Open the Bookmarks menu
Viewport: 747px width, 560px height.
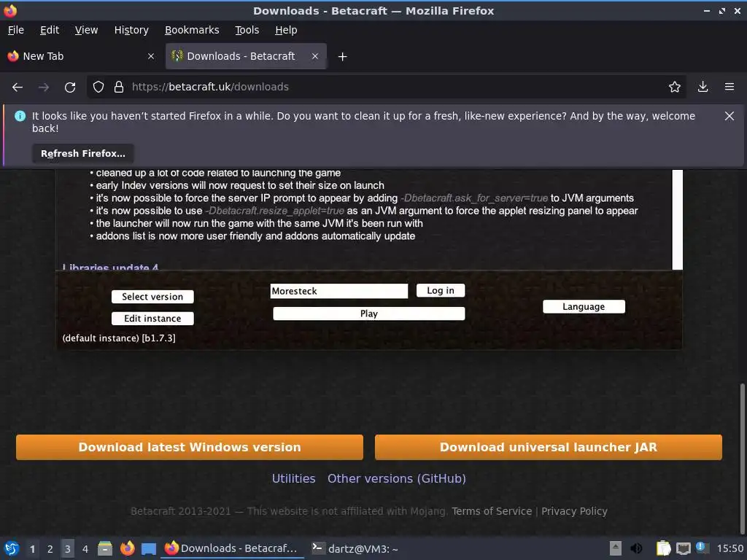point(192,30)
